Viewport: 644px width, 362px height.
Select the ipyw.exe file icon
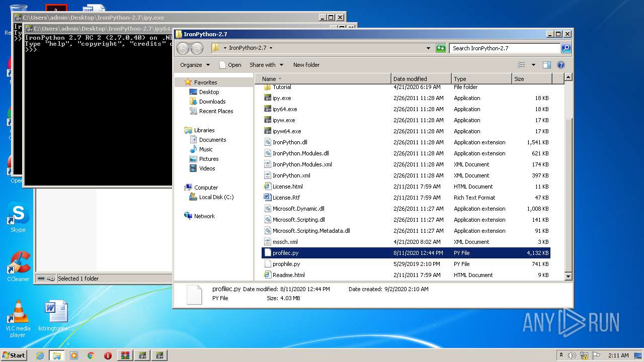click(268, 120)
